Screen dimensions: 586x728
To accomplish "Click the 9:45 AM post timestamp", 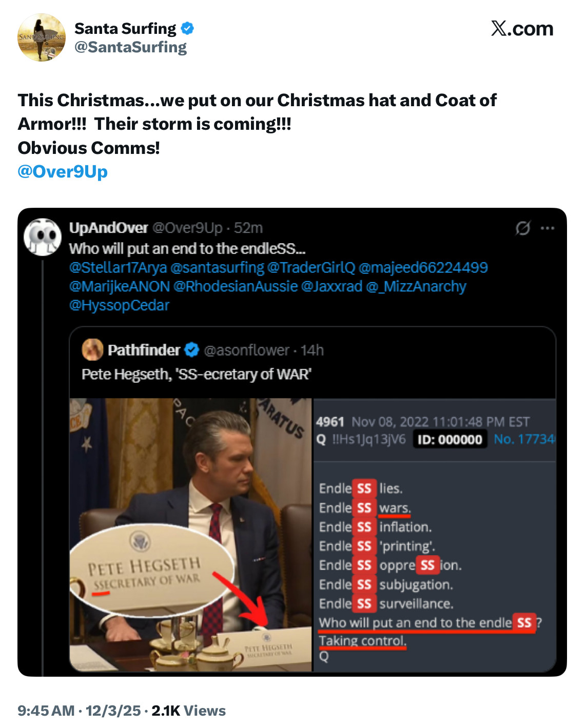I will (x=46, y=711).
